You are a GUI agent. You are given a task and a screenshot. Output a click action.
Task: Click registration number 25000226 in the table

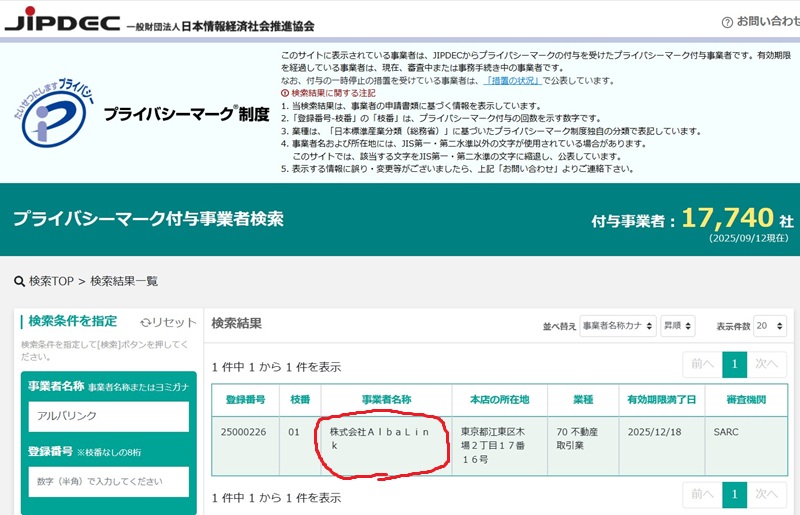tap(245, 432)
